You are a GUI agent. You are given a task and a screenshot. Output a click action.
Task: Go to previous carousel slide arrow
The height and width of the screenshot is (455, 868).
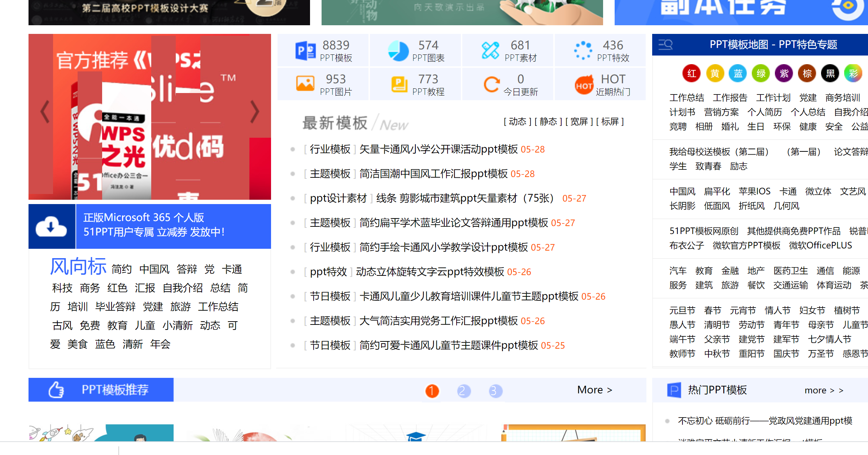click(x=45, y=112)
